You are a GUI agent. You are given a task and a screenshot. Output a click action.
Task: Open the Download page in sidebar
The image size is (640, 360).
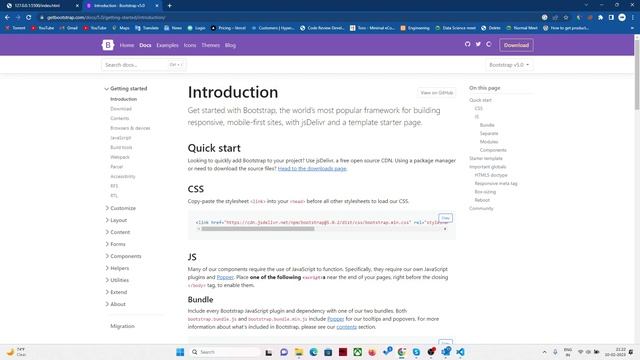pos(121,109)
